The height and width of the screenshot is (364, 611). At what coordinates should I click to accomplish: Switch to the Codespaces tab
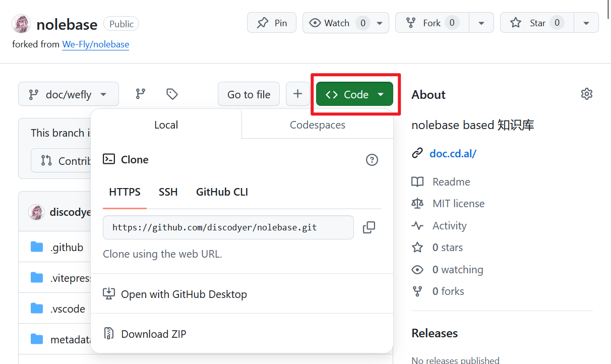[317, 125]
